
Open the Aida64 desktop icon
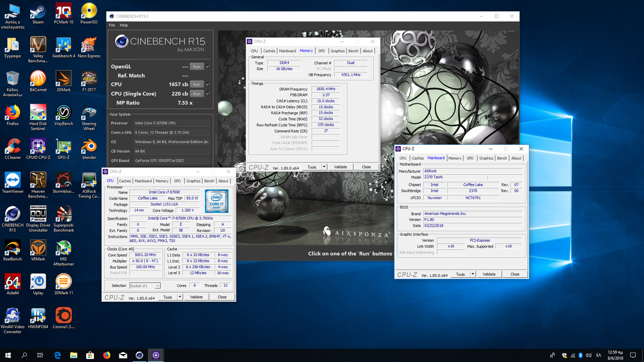(x=13, y=284)
